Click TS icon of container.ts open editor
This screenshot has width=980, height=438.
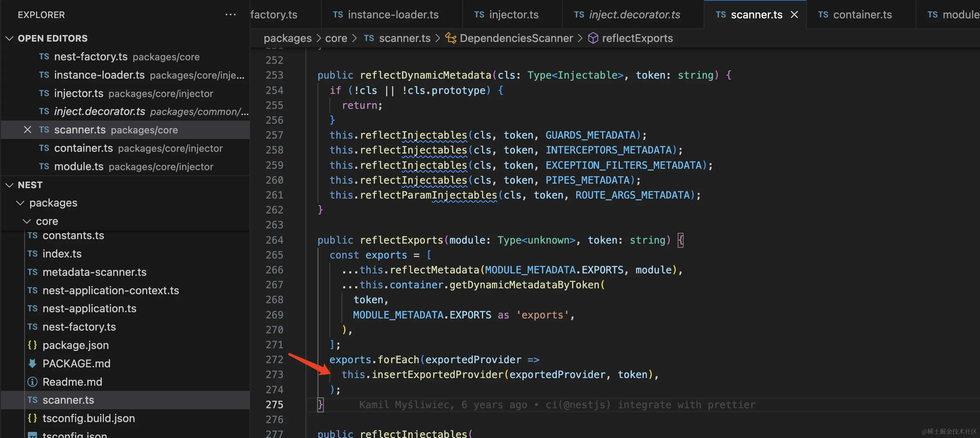click(x=44, y=148)
